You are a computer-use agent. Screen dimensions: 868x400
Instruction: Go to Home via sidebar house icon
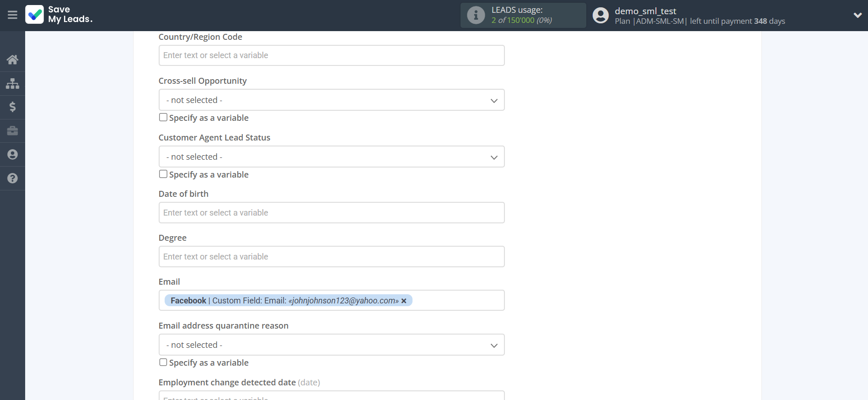pos(12,59)
